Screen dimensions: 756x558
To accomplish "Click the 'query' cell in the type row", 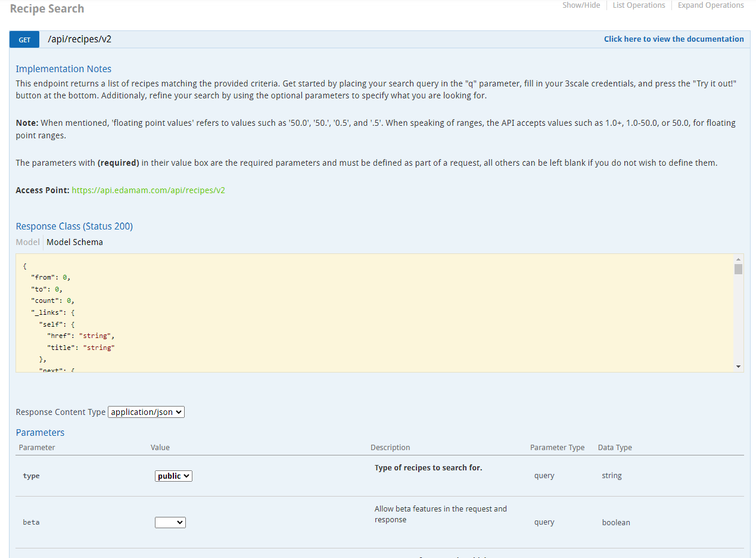I will tap(545, 476).
